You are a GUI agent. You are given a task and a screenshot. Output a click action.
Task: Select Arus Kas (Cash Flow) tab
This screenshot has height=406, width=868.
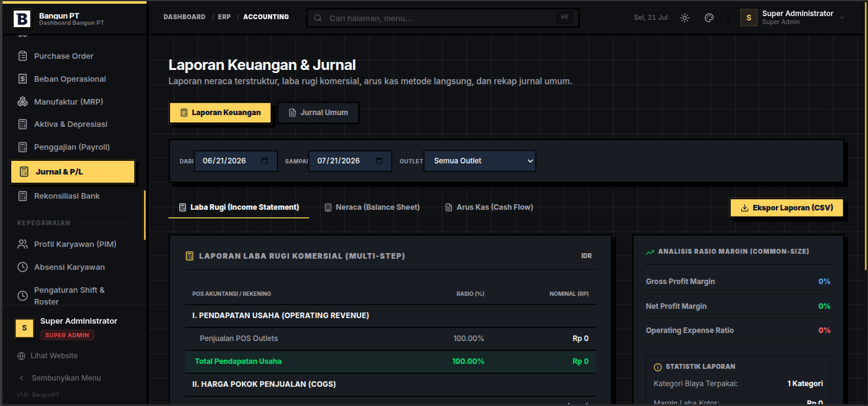(489, 207)
